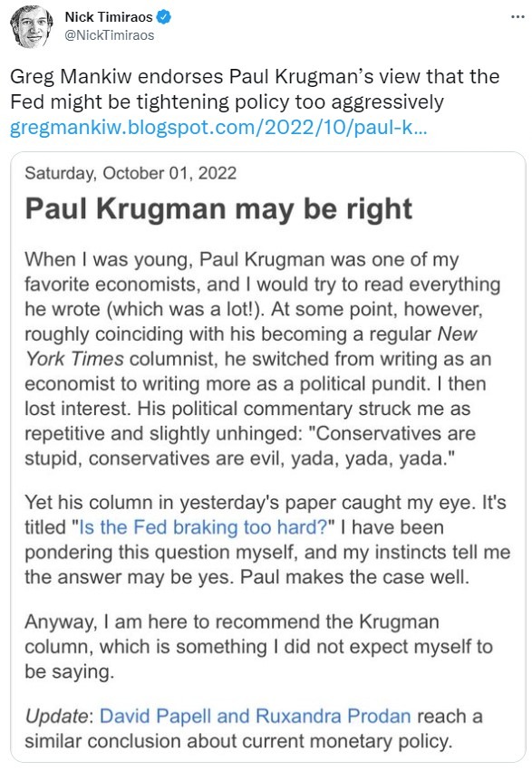
Task: Open the @NickTimiraos handle
Action: coord(109,35)
